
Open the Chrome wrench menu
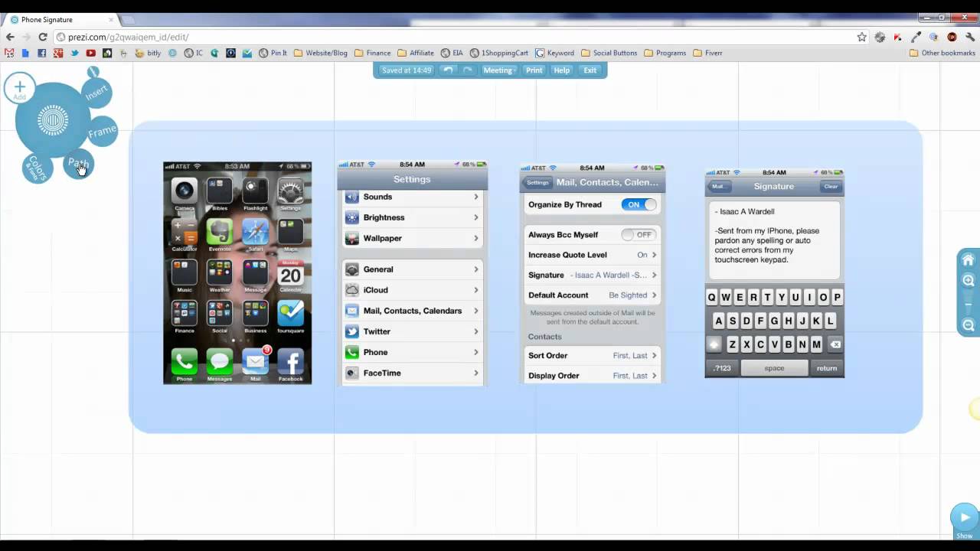point(969,37)
